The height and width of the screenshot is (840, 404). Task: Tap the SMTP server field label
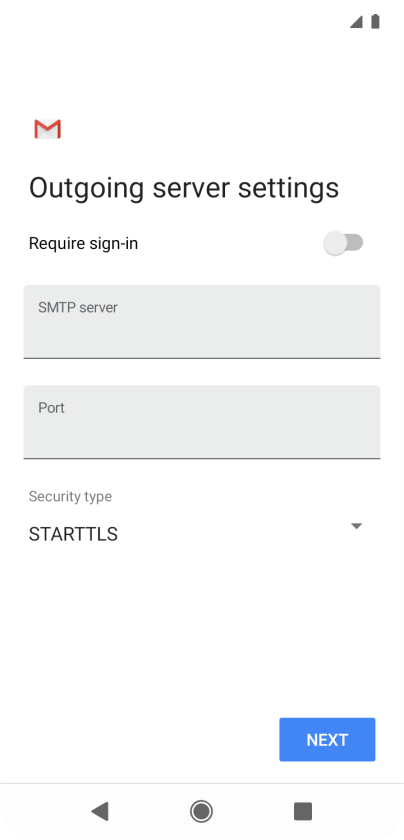point(78,308)
